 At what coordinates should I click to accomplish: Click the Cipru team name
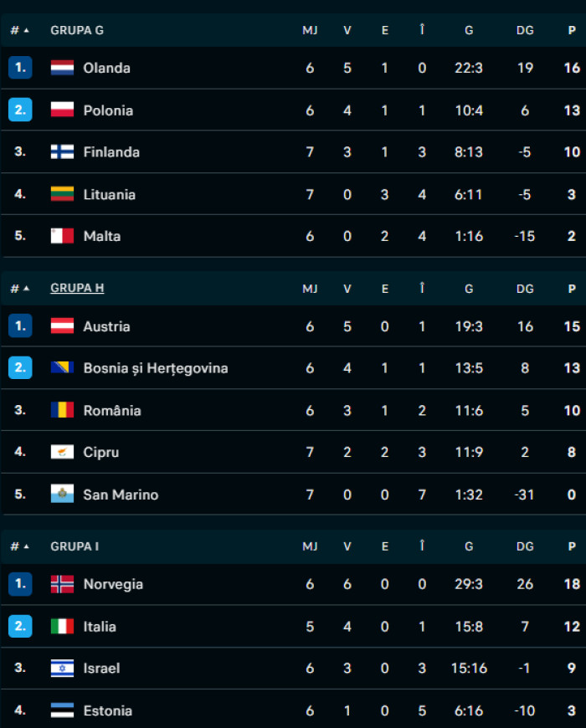click(101, 452)
